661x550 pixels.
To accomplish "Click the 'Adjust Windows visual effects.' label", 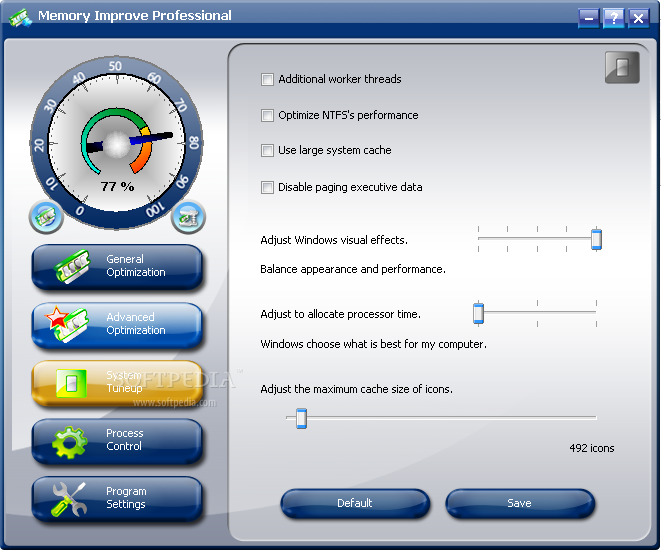I will pyautogui.click(x=334, y=240).
